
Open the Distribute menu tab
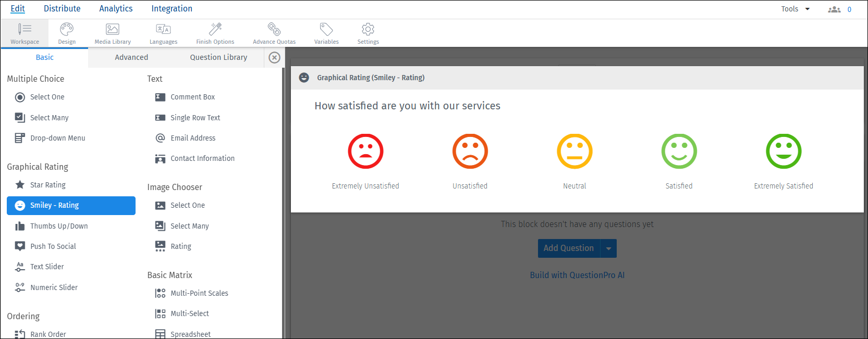62,9
